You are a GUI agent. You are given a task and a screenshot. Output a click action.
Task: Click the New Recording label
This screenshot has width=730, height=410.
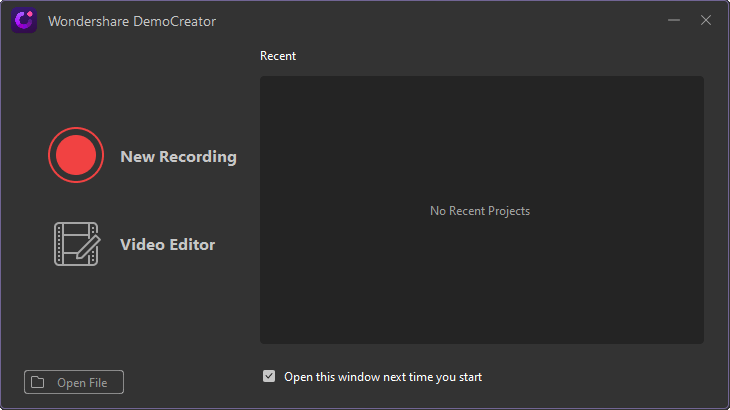[x=178, y=157]
